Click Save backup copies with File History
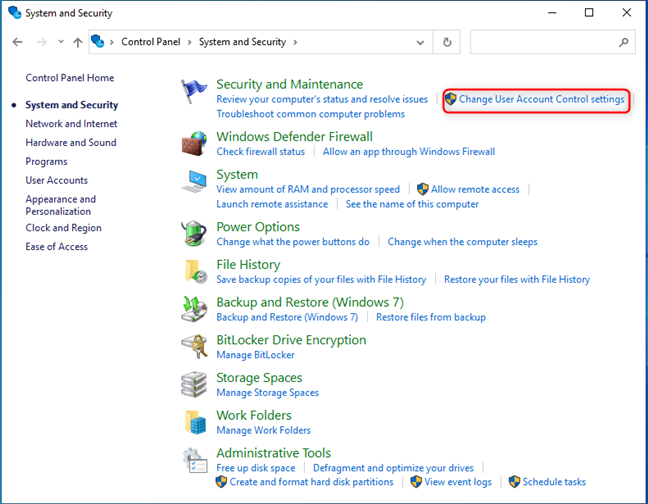648x504 pixels. (x=321, y=280)
